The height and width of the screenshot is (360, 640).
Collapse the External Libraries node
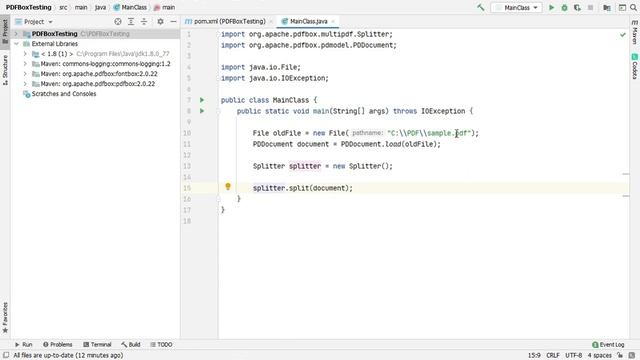(16, 44)
